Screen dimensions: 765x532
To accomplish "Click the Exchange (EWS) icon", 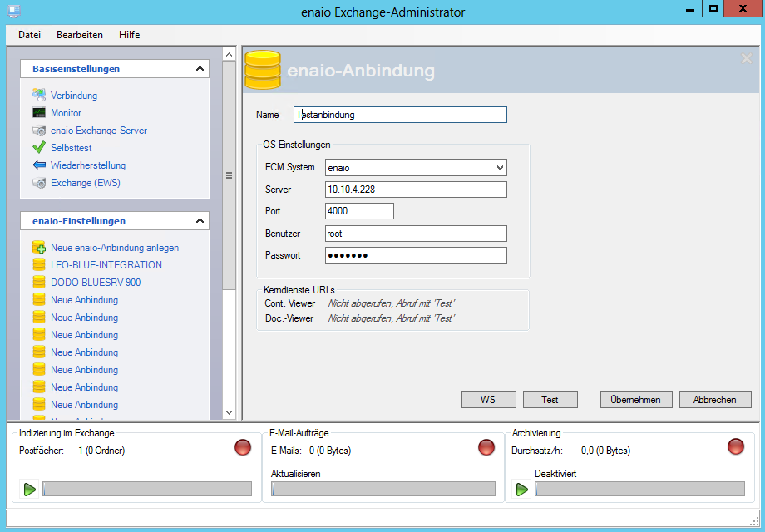I will (x=38, y=183).
